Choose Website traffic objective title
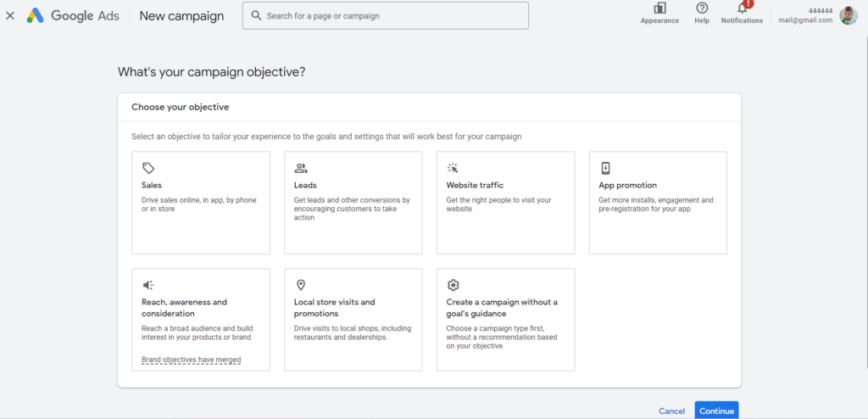 coord(475,185)
